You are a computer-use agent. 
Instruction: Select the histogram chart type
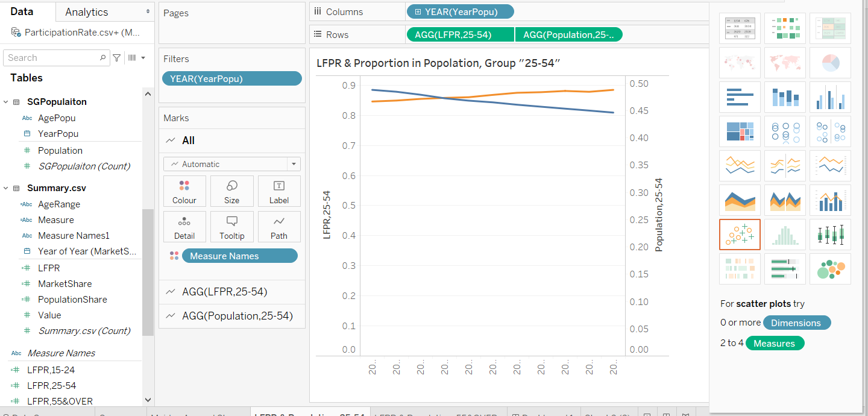coord(785,234)
